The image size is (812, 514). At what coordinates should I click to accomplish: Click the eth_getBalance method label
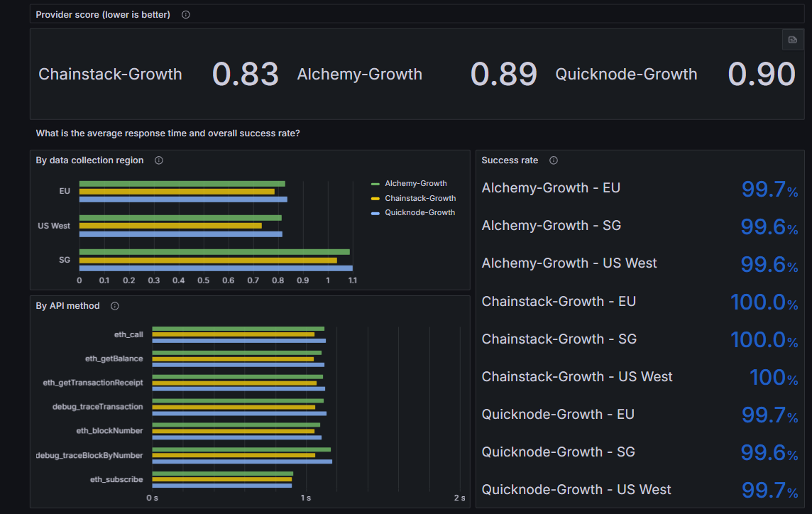coord(114,359)
